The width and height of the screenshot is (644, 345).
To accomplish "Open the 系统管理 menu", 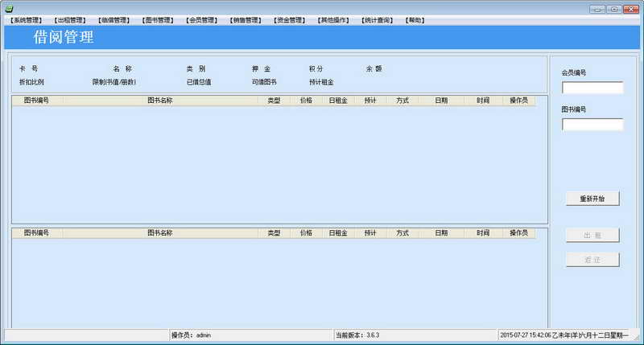I will click(x=27, y=20).
